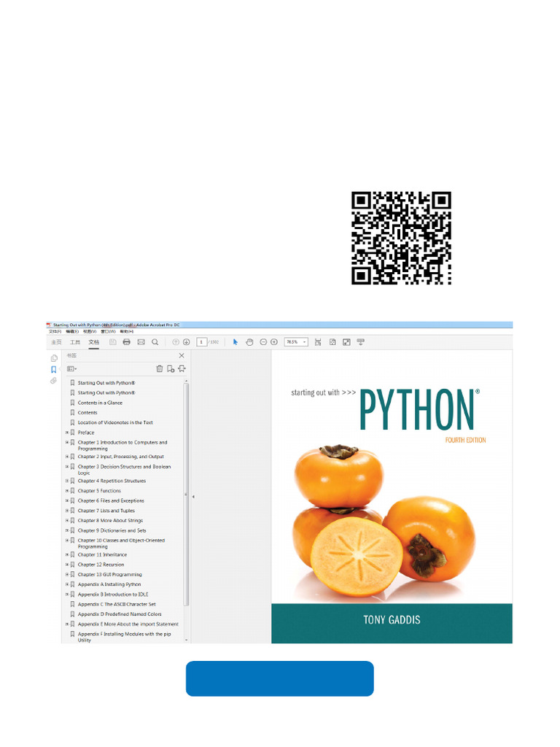
Task: Expand Chapter 1 Introduction to Computers bookmark
Action: (67, 443)
